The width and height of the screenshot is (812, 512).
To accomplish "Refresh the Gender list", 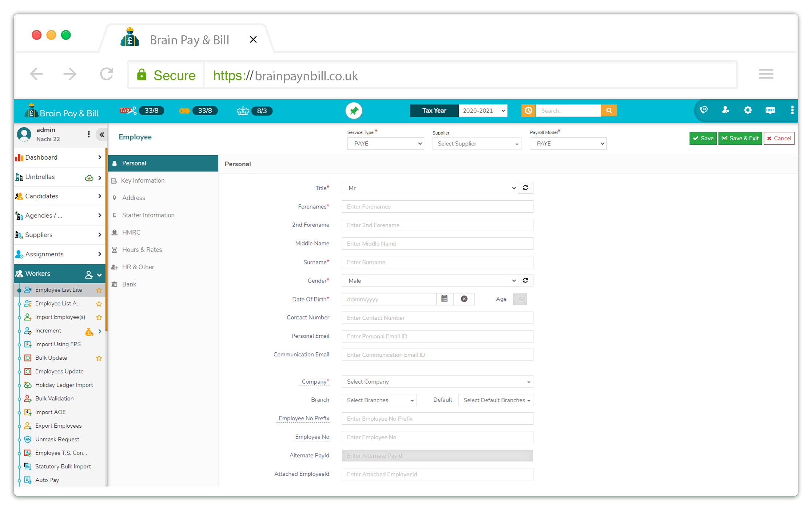I will [x=525, y=281].
